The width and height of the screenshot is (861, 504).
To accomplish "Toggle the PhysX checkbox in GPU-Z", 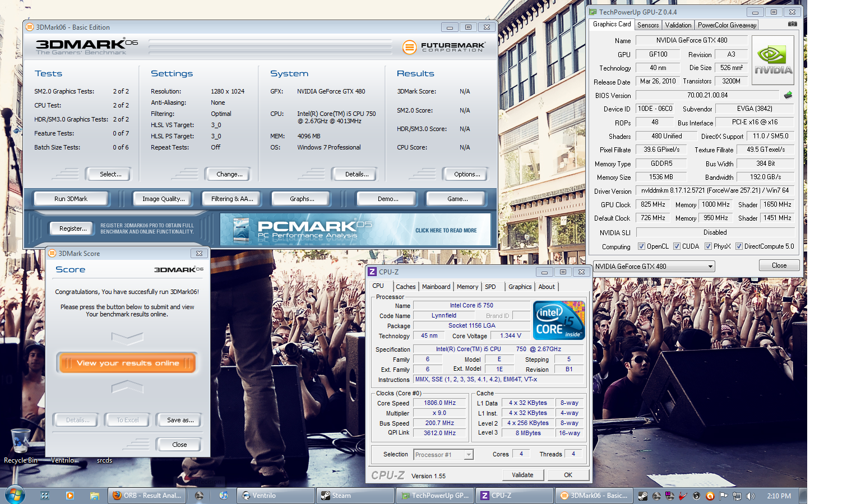I will [x=708, y=246].
